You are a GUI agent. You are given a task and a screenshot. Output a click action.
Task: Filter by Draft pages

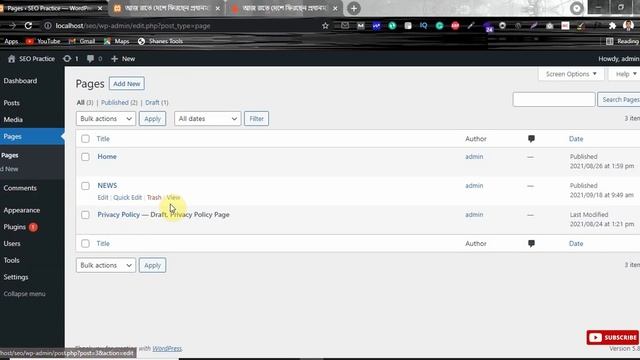[157, 102]
